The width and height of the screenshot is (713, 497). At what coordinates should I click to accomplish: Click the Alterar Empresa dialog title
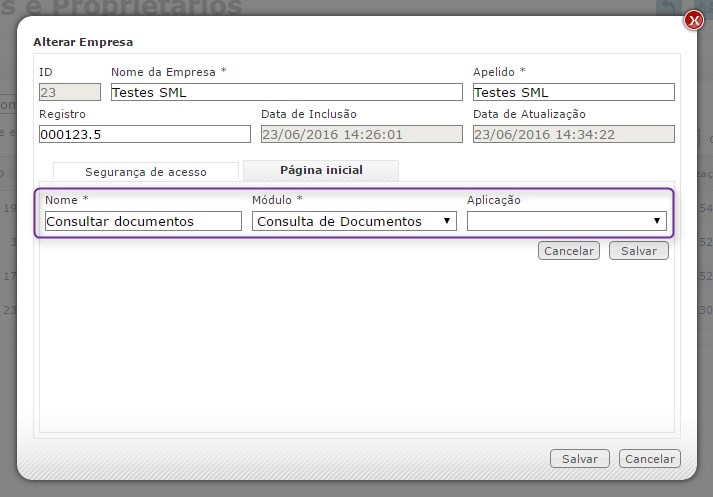[83, 42]
